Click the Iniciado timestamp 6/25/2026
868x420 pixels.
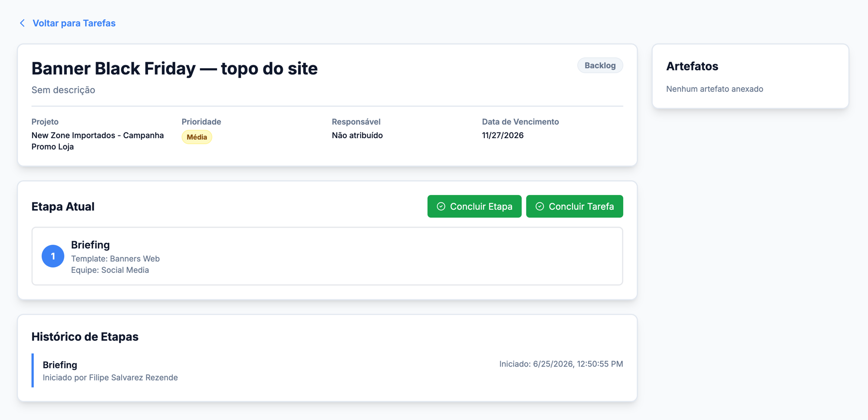pos(561,364)
